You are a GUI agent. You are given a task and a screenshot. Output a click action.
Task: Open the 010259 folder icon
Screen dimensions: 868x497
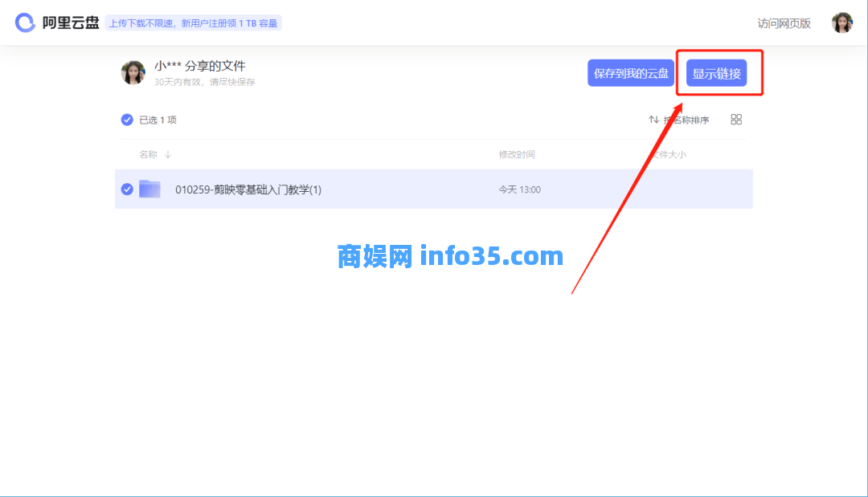click(149, 189)
